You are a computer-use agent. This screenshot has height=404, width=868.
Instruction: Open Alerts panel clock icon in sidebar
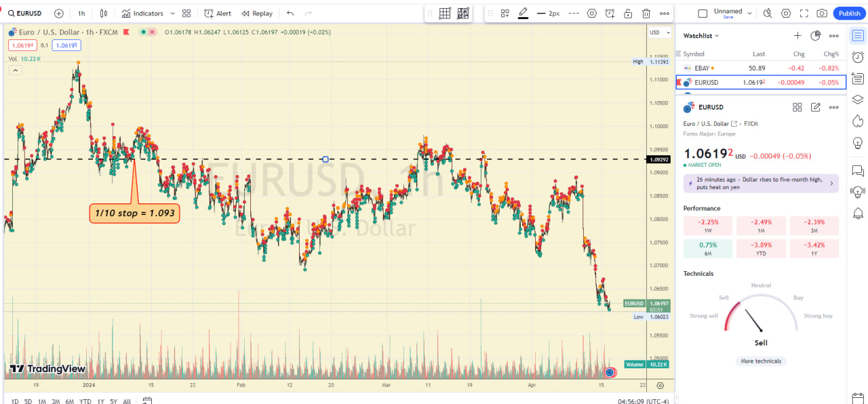(x=858, y=57)
